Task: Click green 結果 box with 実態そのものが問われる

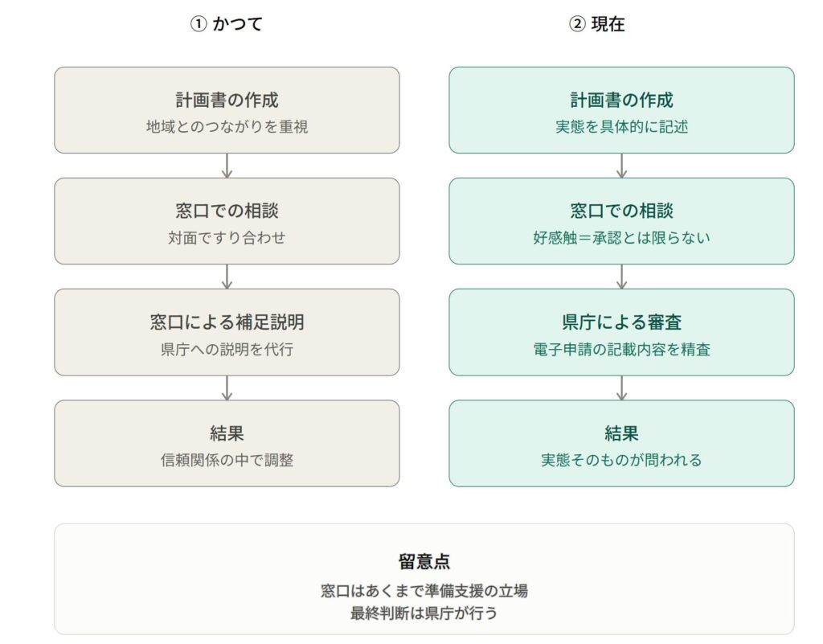Action: tap(621, 444)
